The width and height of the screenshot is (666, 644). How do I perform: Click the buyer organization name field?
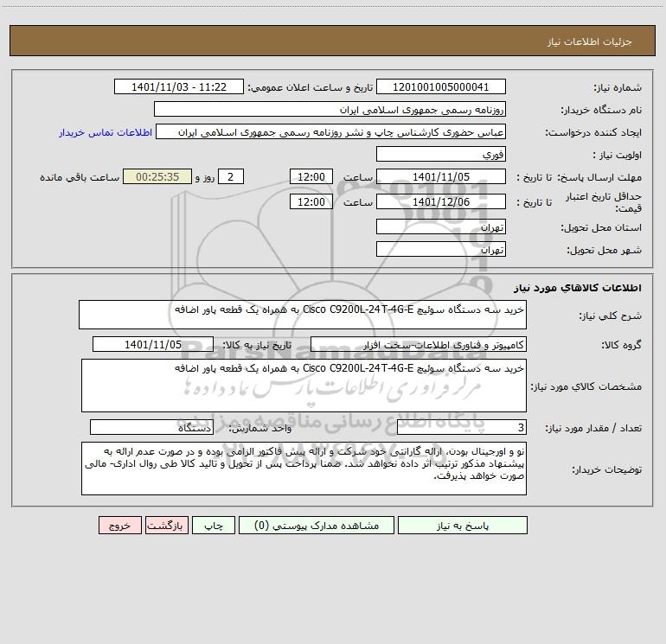tap(330, 109)
